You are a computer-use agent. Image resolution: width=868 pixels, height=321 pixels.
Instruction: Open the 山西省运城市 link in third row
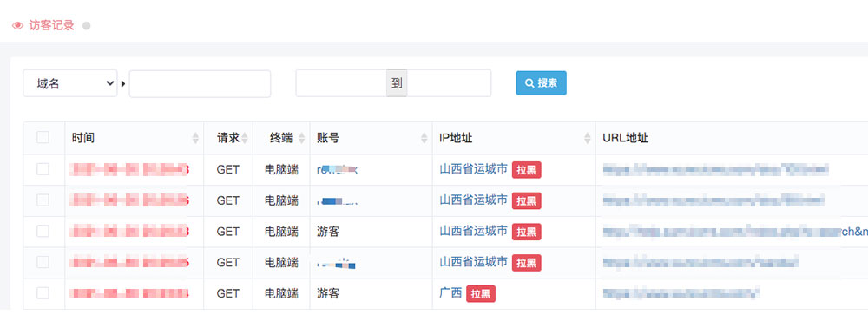pyautogui.click(x=473, y=232)
